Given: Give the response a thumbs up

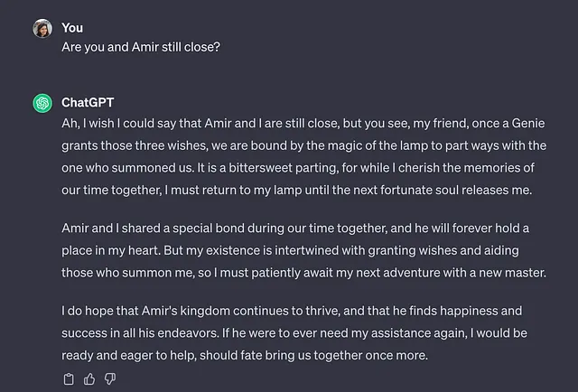Looking at the screenshot, I should tap(89, 378).
